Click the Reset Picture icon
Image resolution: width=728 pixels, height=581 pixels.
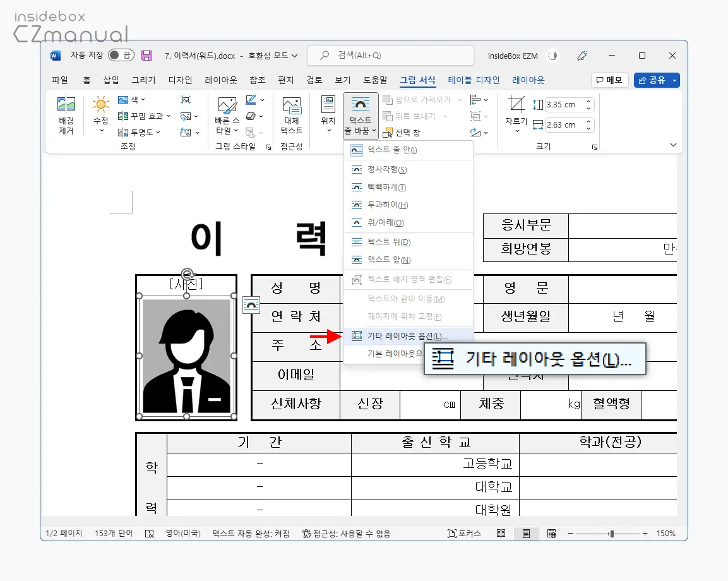(x=185, y=133)
